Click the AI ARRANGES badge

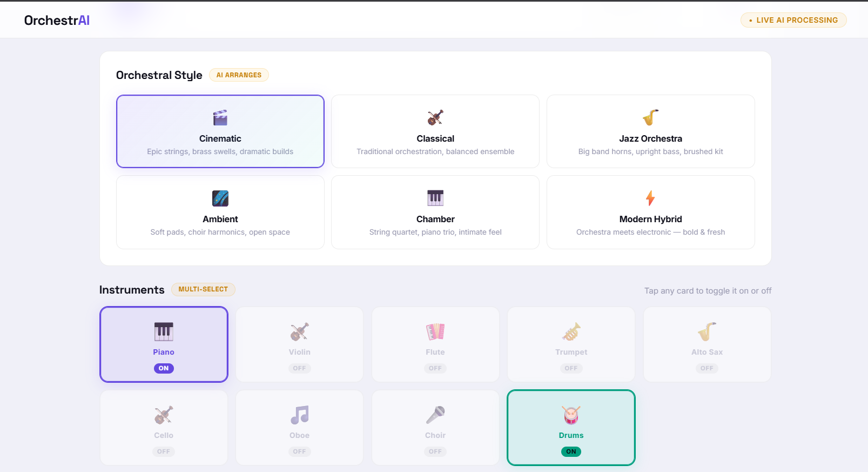pyautogui.click(x=239, y=75)
